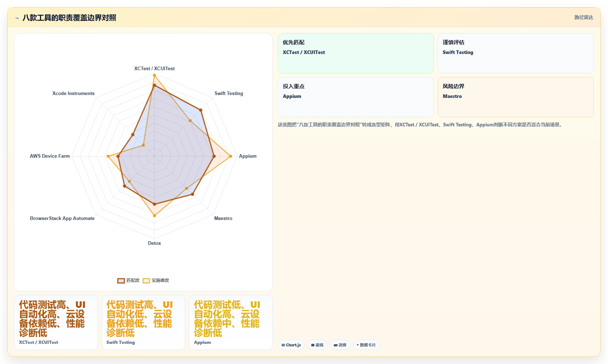Click the 八款工具的职责覆盖边界对照 title

point(69,18)
